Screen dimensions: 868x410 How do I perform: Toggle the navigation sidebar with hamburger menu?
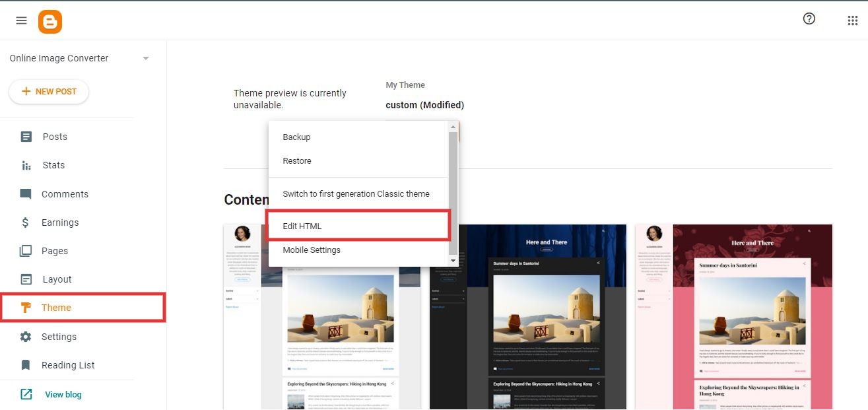(21, 20)
